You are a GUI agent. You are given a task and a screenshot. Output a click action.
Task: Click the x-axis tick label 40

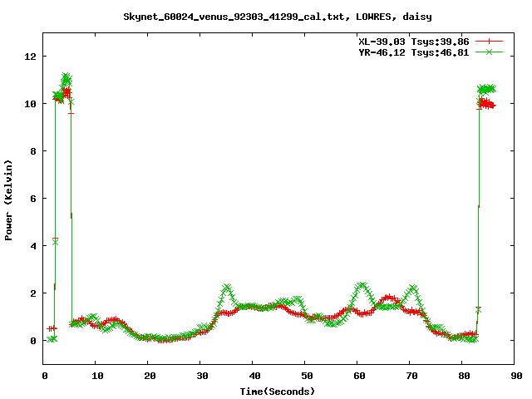pyautogui.click(x=254, y=376)
